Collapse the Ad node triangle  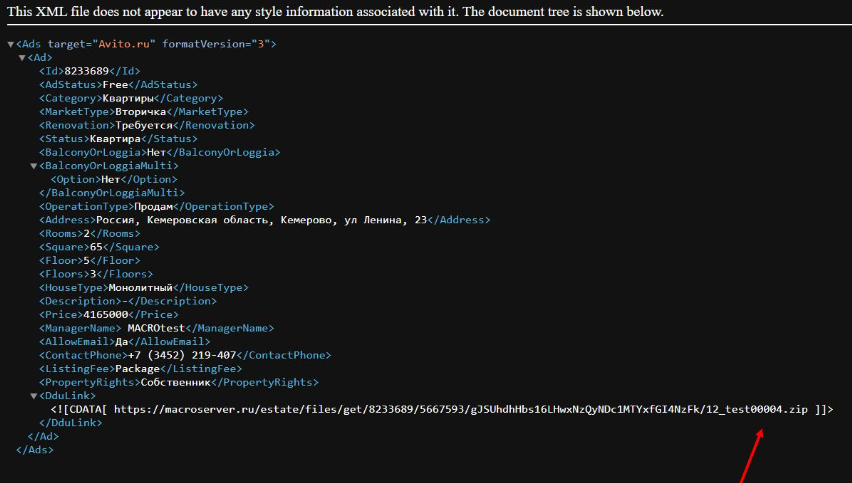(22, 58)
